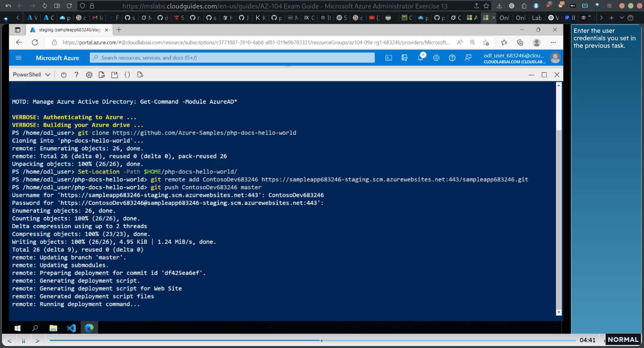Go to next guide step
The width and height of the screenshot is (644, 348).
coord(38,341)
